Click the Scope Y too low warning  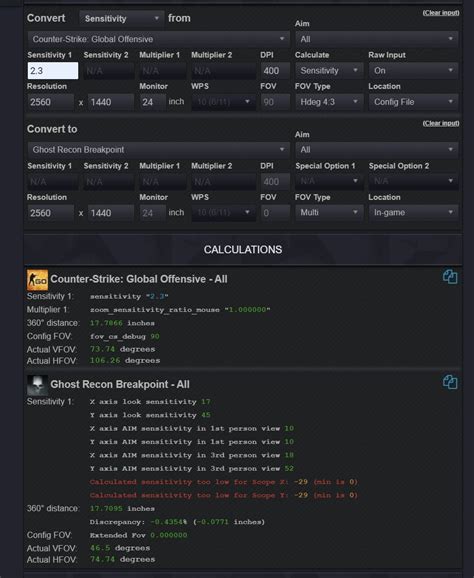(223, 495)
